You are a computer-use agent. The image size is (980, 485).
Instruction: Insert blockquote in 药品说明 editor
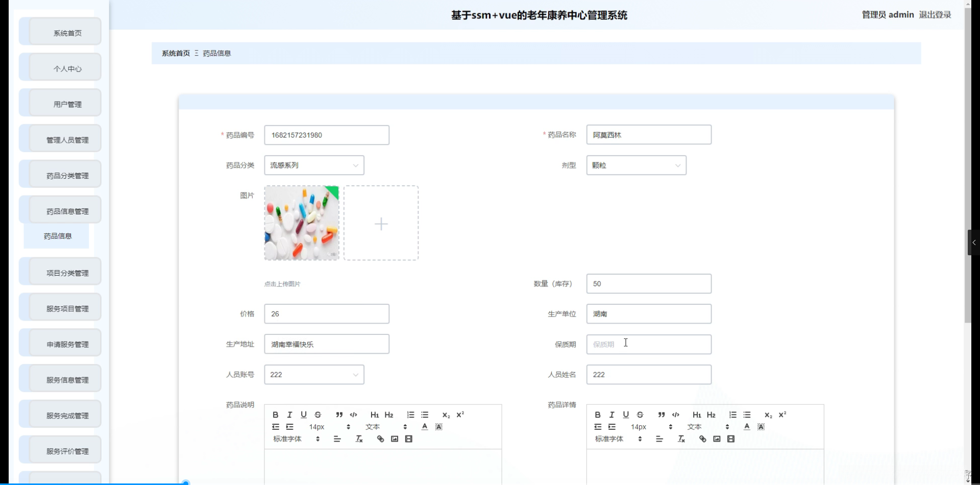[339, 415]
